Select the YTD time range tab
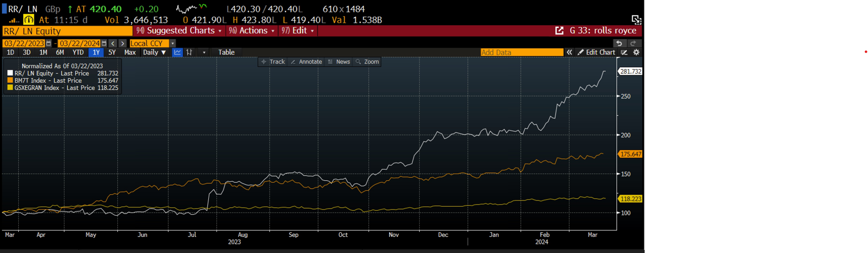The width and height of the screenshot is (868, 253). pyautogui.click(x=78, y=53)
